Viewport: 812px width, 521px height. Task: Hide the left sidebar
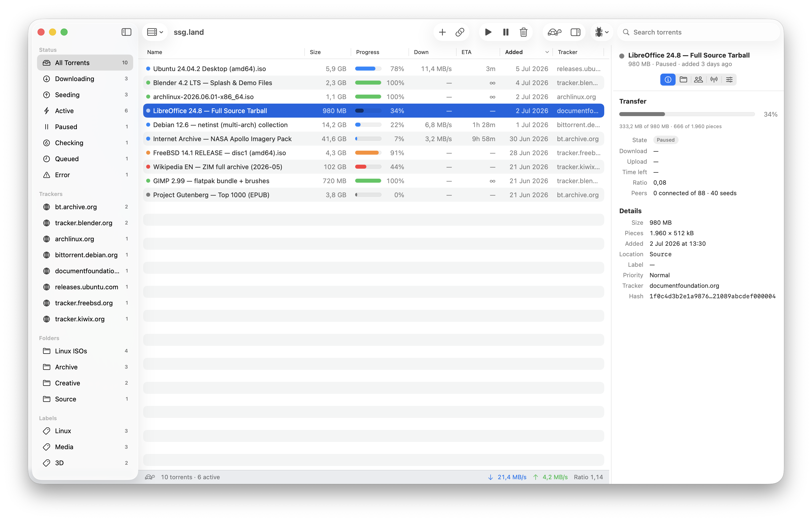(x=126, y=32)
